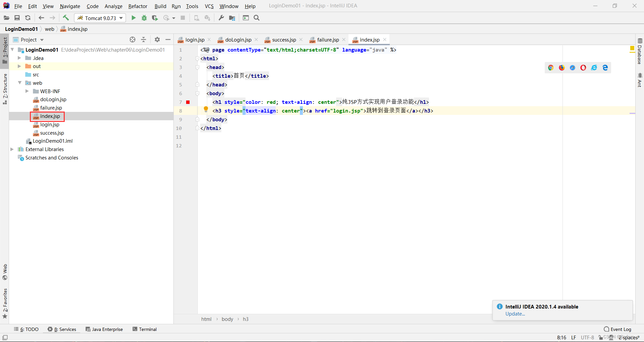Screen dimensions: 644x342
Task: Run with Coverage shield icon
Action: coord(155,18)
